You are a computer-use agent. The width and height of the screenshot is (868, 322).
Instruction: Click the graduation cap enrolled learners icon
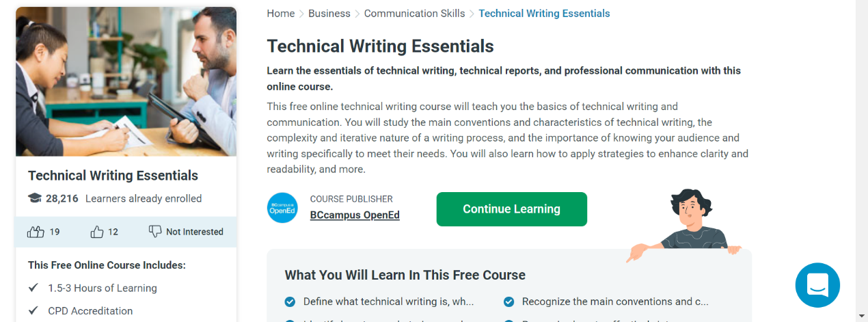pyautogui.click(x=34, y=198)
